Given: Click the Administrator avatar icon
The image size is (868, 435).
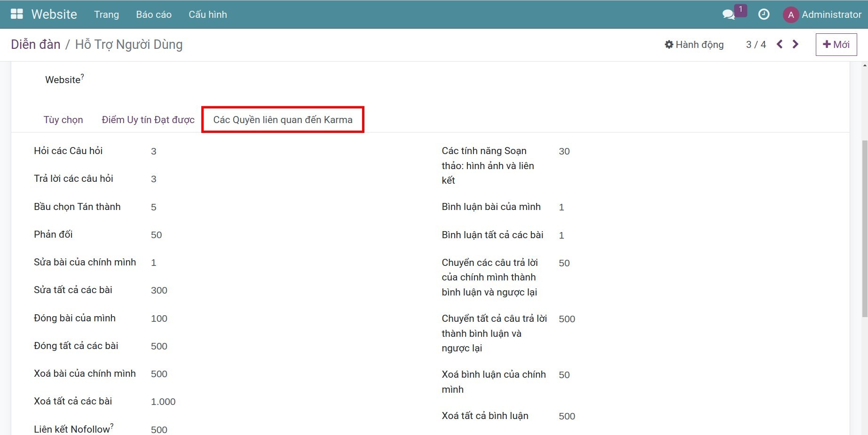Looking at the screenshot, I should (x=790, y=15).
